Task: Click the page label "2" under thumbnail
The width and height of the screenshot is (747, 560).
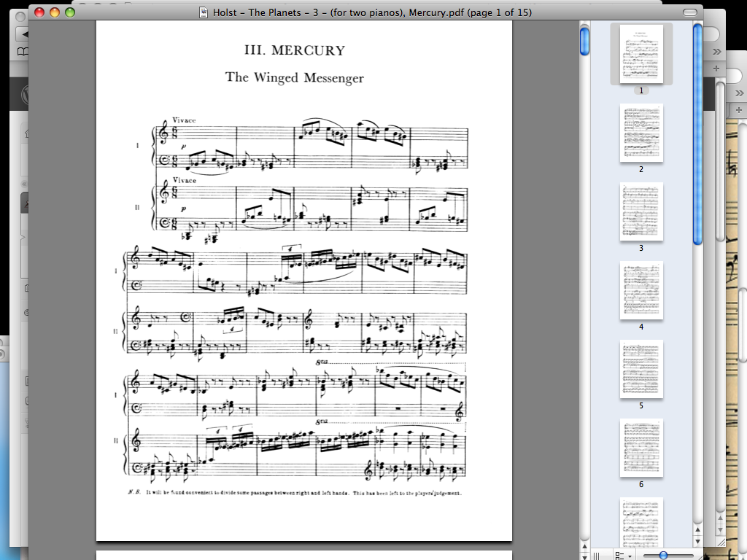Action: [641, 169]
